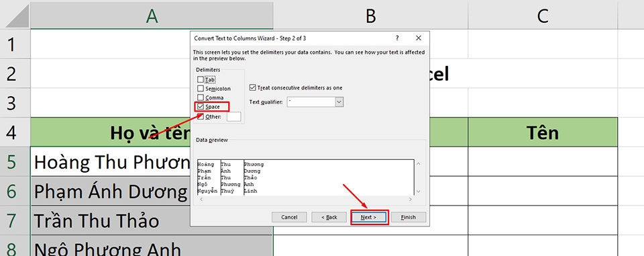Click Finish to complete the wizard
The image size is (644, 256).
(409, 217)
